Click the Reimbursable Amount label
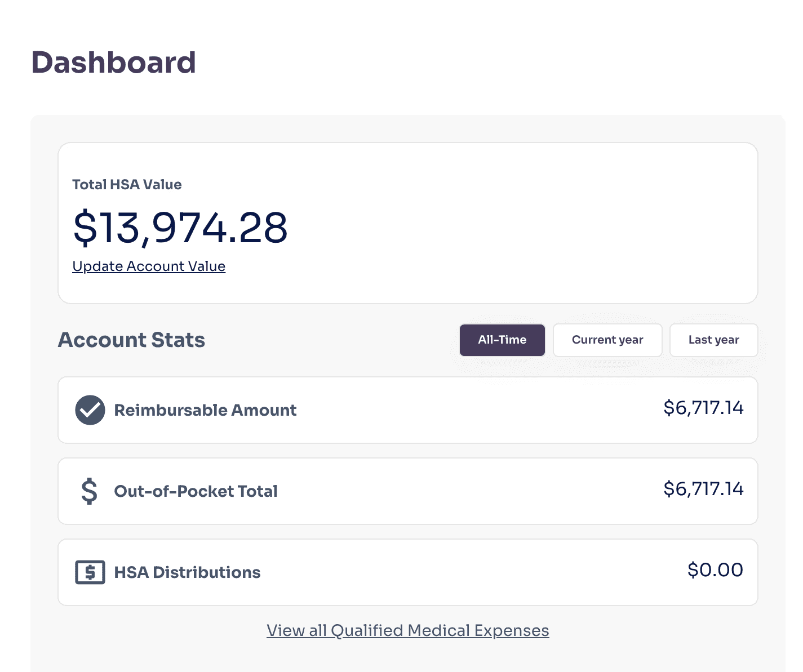 [x=205, y=410]
